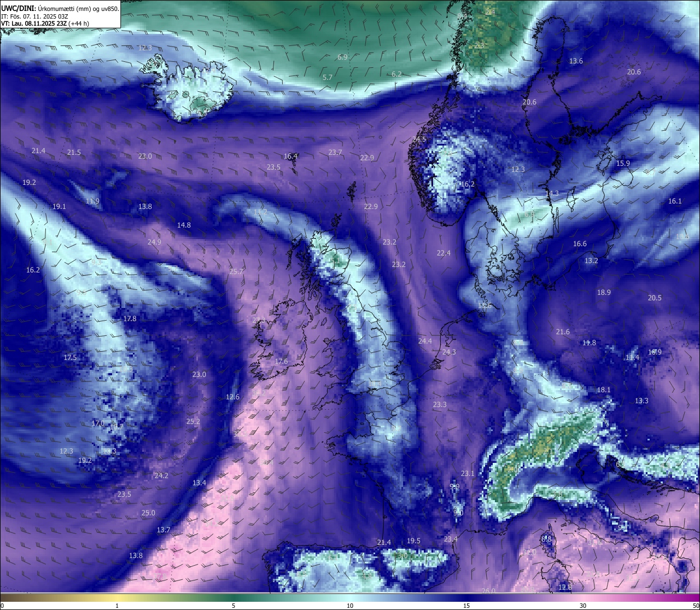Image resolution: width=700 pixels, height=610 pixels.
Task: Click the 6.2 value near Norway coast
Action: tap(396, 74)
